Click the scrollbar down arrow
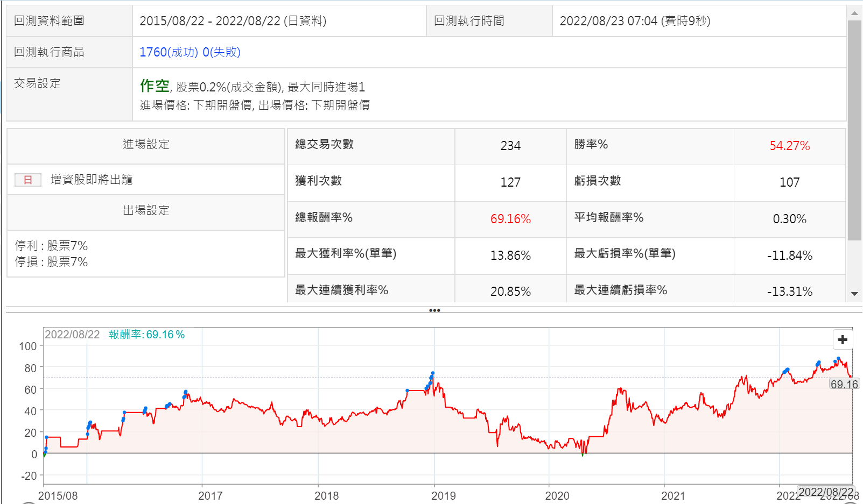The height and width of the screenshot is (504, 863). point(854,294)
